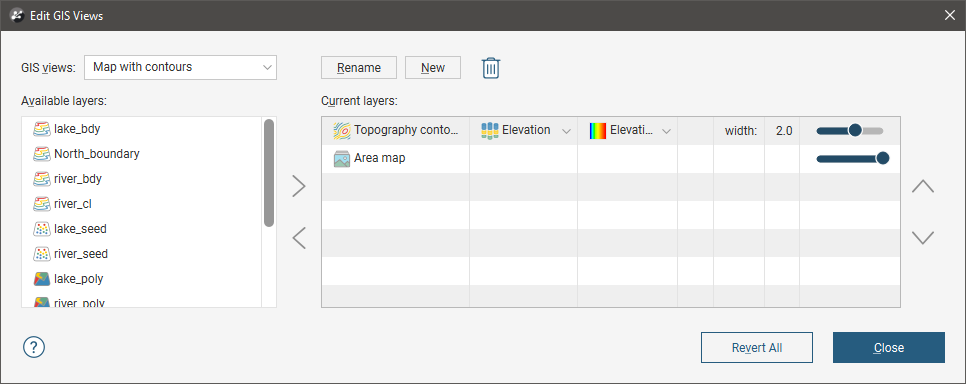
Task: Move layer up with the up arrow
Action: (922, 186)
